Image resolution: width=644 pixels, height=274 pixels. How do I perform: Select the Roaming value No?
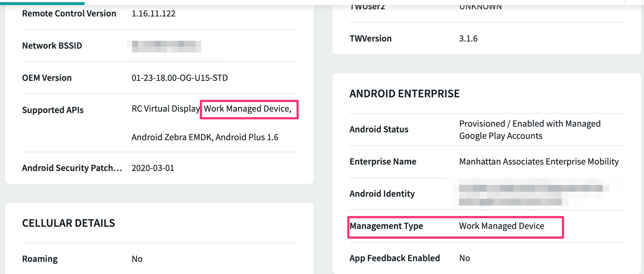137,259
